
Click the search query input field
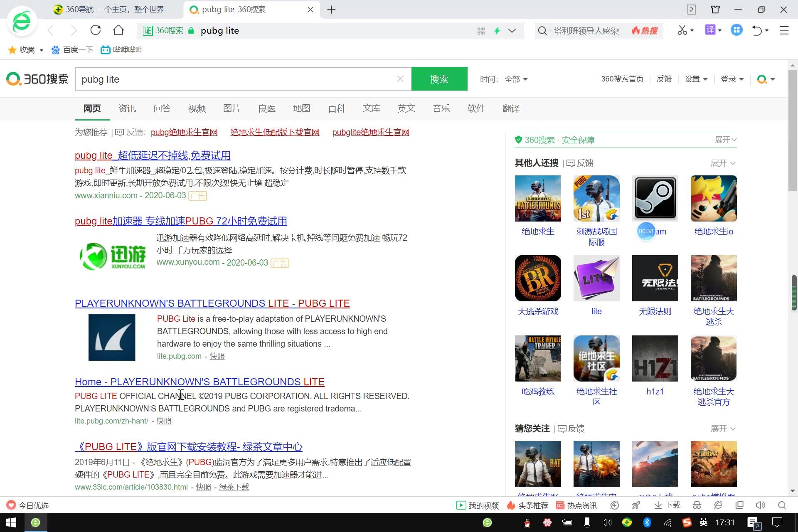pos(237,79)
